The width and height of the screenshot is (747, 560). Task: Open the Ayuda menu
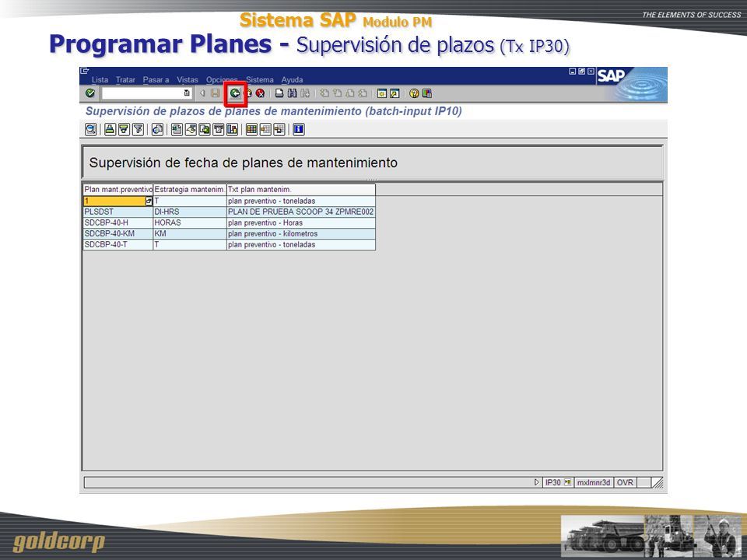coord(292,79)
